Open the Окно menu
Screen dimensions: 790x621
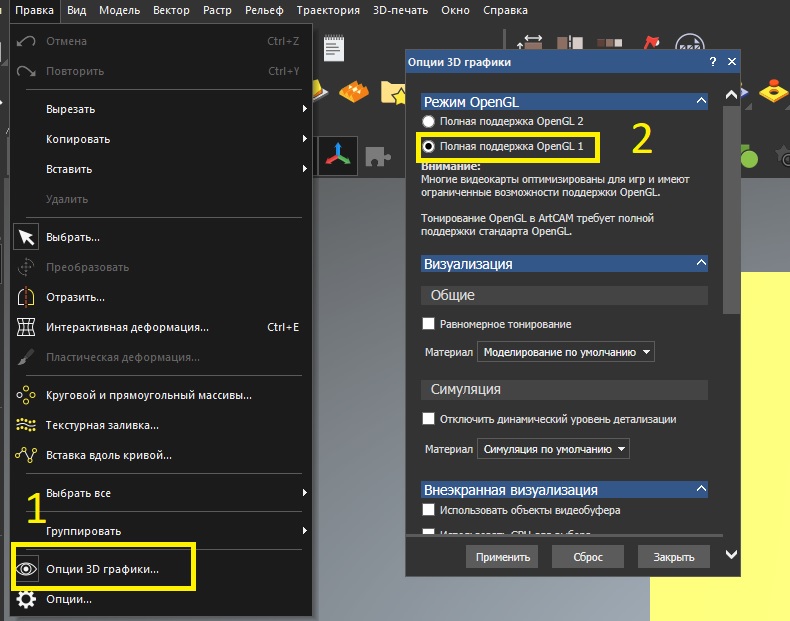(455, 10)
